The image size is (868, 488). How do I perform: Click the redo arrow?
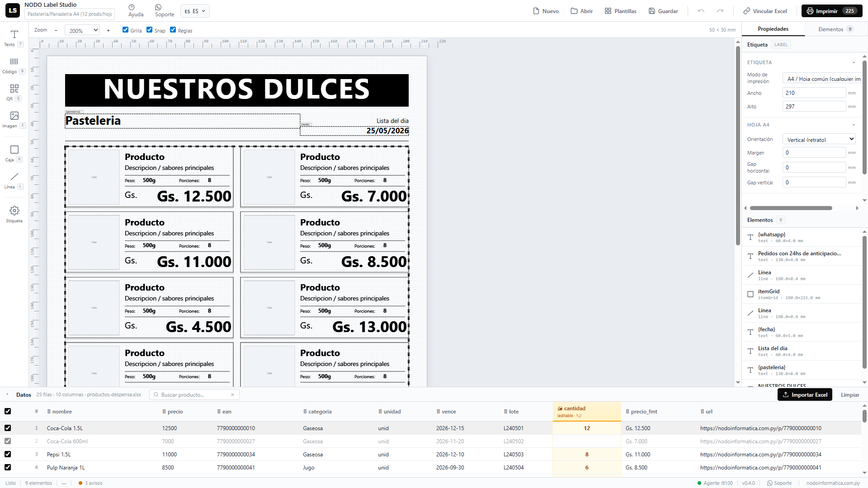(x=720, y=11)
